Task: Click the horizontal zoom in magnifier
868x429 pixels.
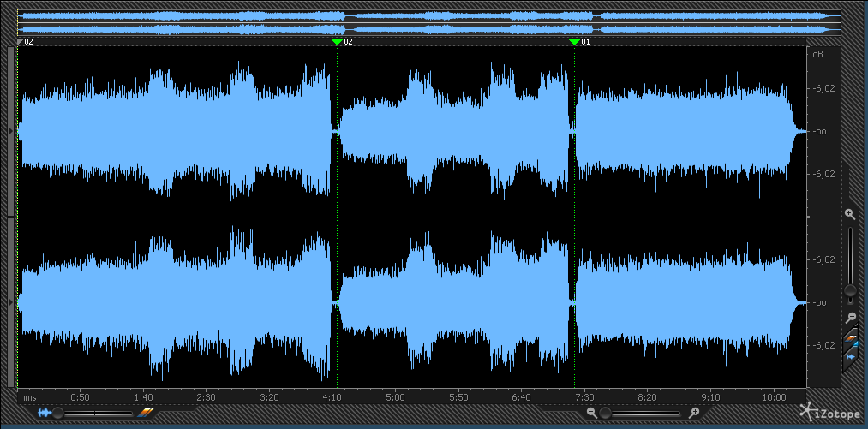Action: 694,413
